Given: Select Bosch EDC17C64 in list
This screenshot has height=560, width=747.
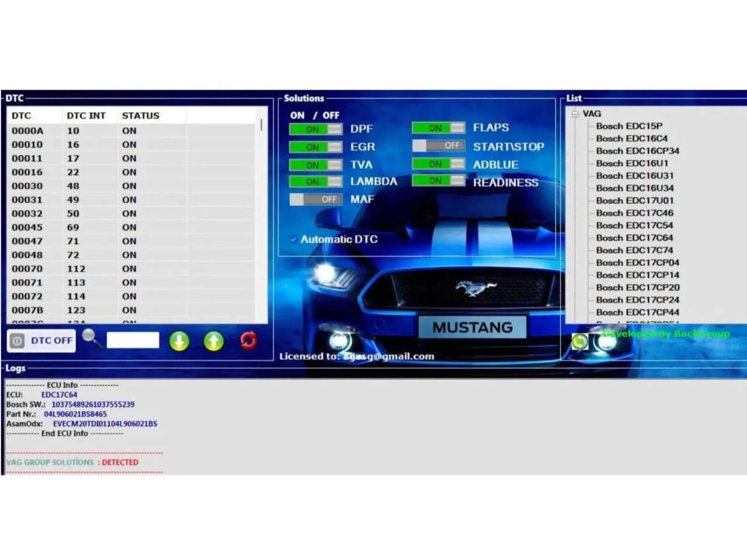Looking at the screenshot, I should pos(634,238).
